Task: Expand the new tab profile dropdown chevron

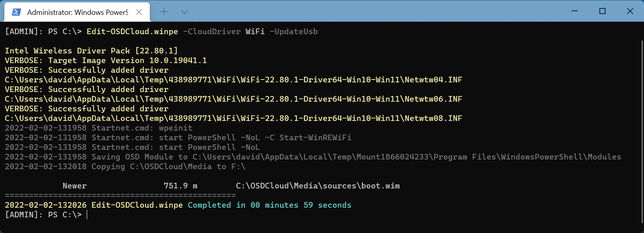Action: [x=185, y=12]
